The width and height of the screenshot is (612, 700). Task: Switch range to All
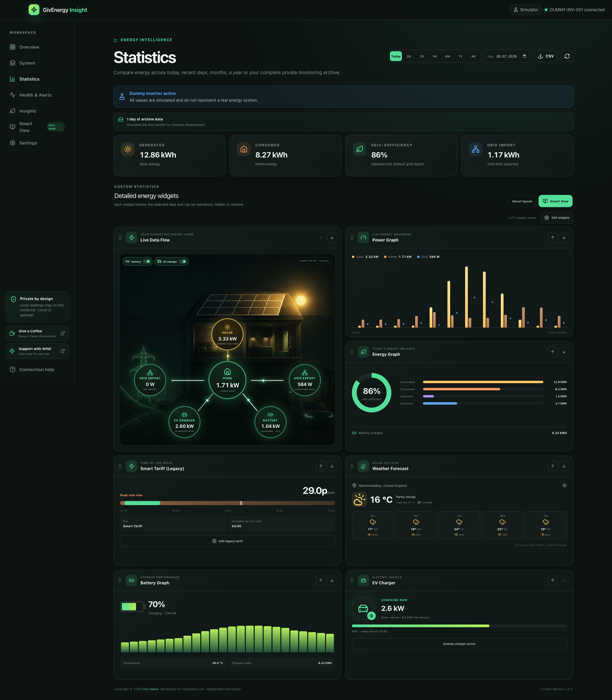[x=473, y=56]
